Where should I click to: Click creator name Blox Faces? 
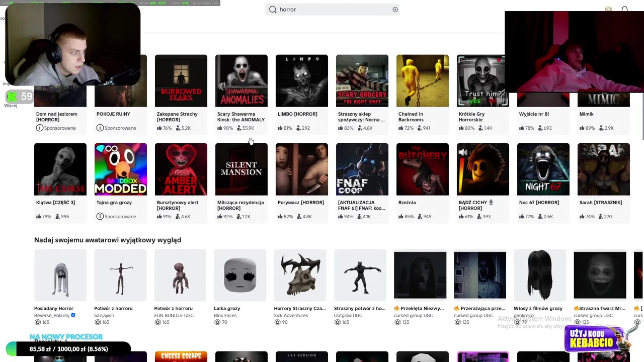coord(225,316)
